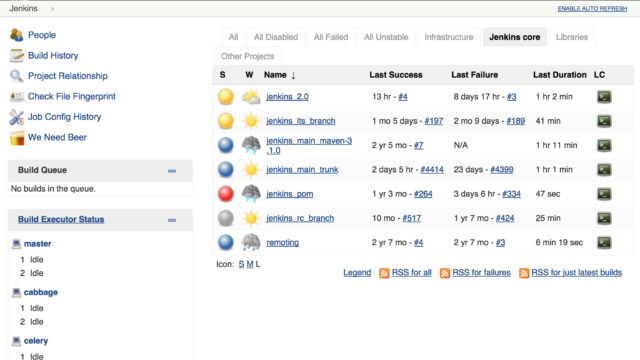This screenshot has width=640, height=360.
Task: Switch to the All tab
Action: click(233, 37)
